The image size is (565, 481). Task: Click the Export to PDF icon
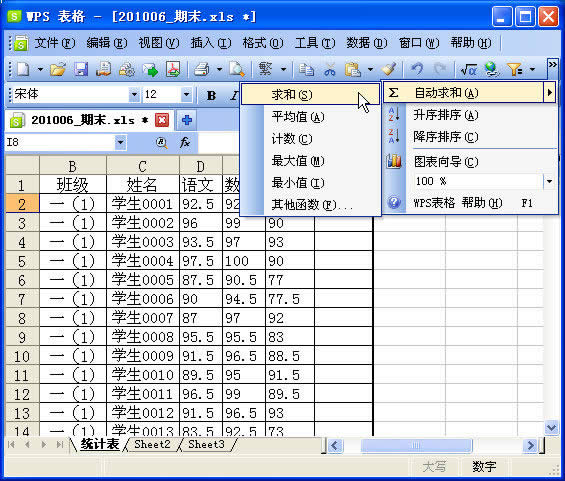pyautogui.click(x=173, y=69)
